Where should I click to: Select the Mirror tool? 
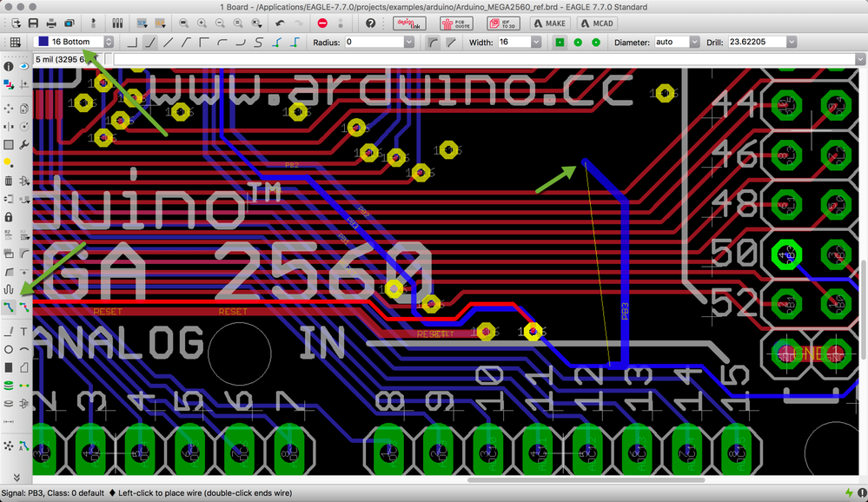point(9,127)
